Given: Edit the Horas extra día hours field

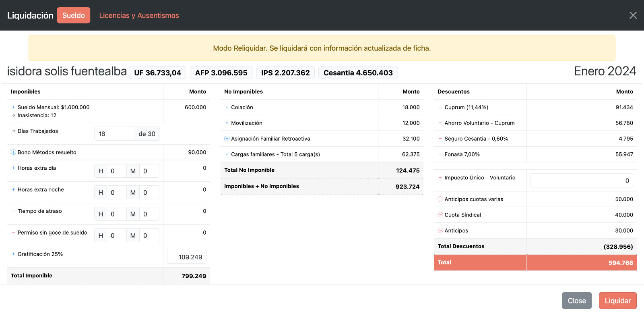Looking at the screenshot, I should point(116,171).
